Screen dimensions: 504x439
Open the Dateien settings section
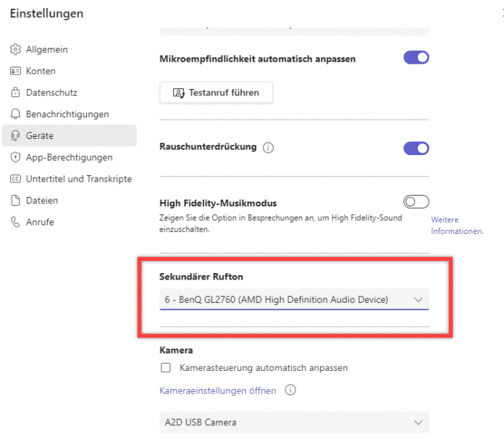point(41,201)
